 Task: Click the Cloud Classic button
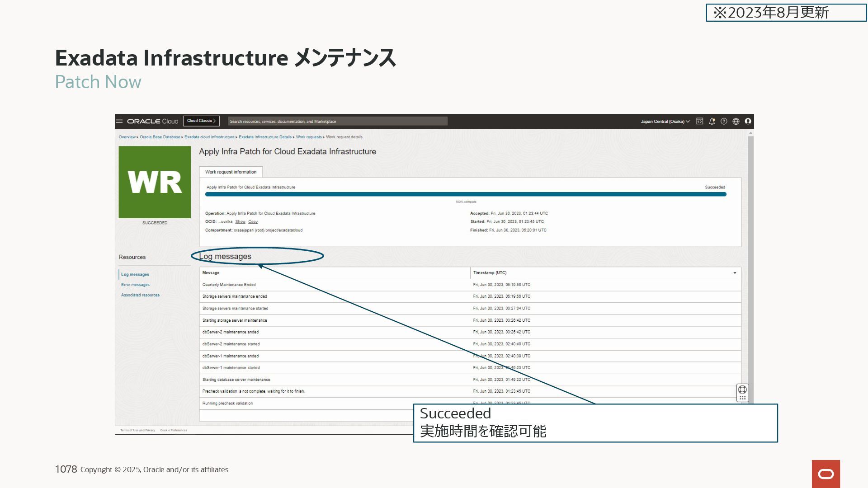pyautogui.click(x=201, y=121)
